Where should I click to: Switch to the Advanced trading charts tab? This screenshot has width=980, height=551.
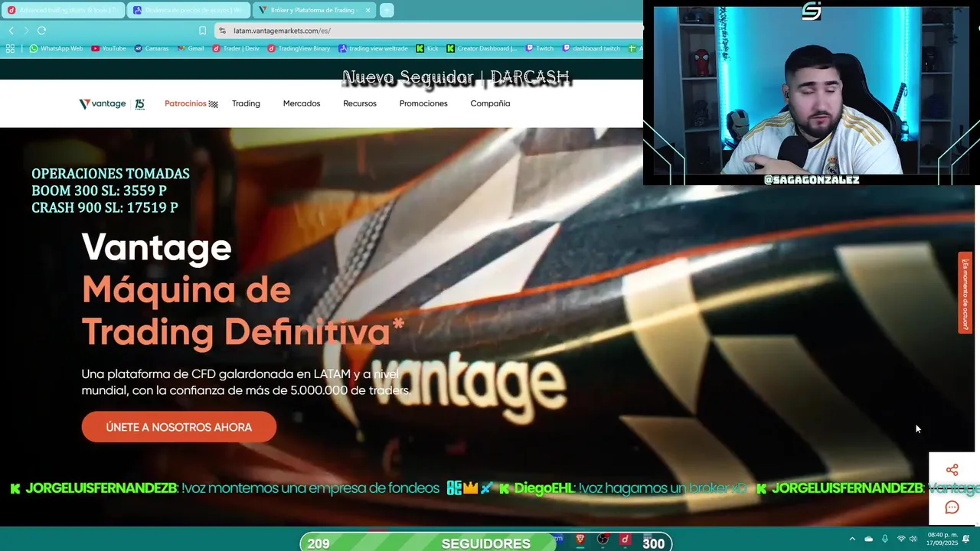pos(63,10)
